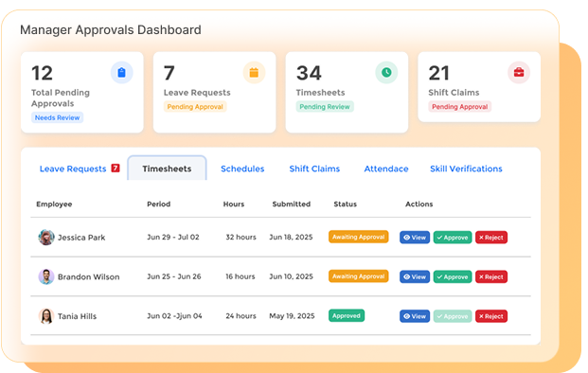This screenshot has width=588, height=373.
Task: Click Tania Hills' avatar
Action: click(46, 316)
